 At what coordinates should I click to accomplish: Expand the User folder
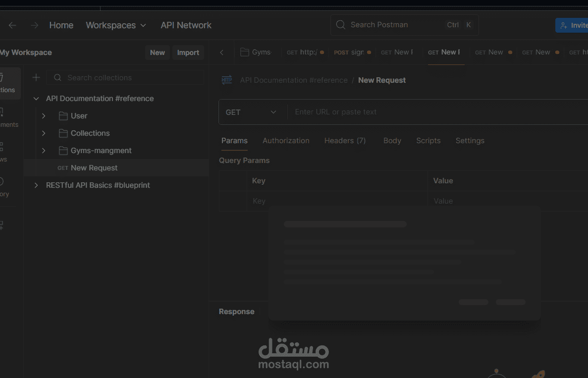coord(44,116)
